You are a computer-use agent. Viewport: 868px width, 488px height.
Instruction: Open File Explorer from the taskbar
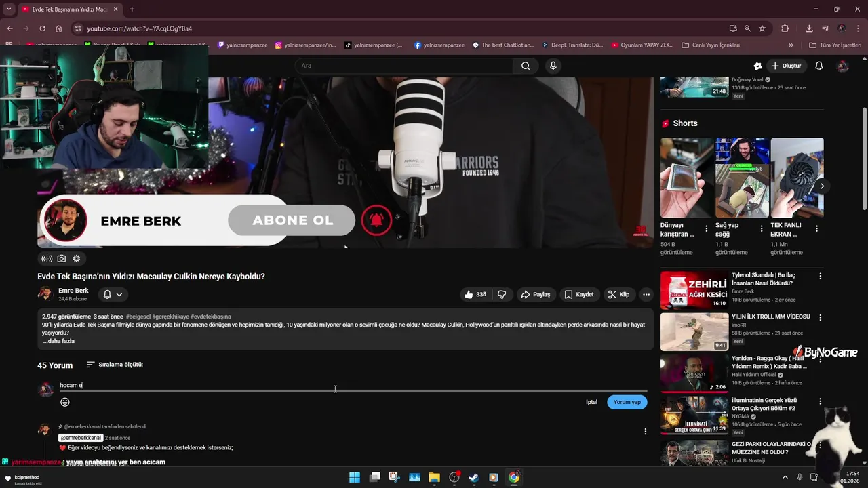pos(434,477)
